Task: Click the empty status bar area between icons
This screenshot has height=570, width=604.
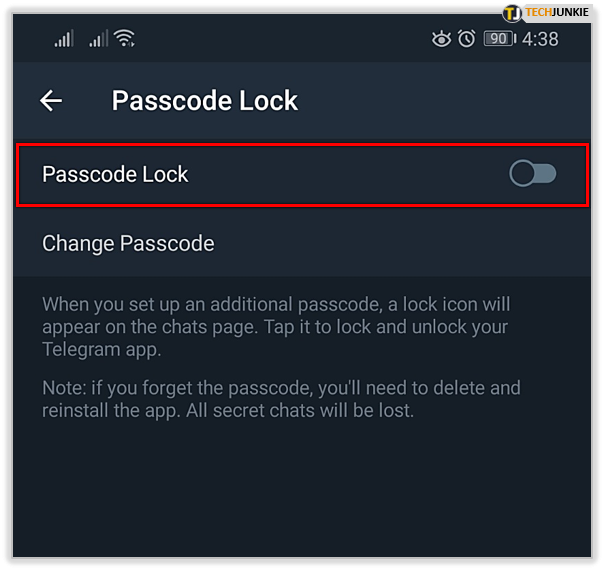Action: (x=280, y=39)
